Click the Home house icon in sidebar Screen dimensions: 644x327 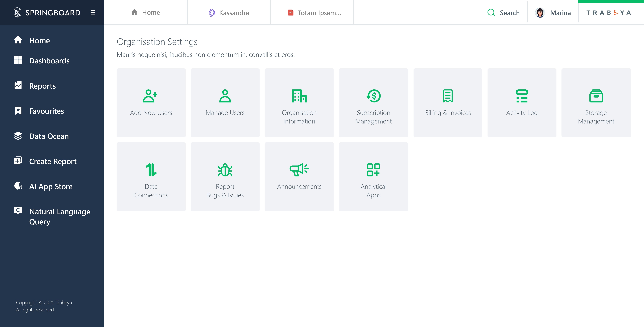click(18, 40)
